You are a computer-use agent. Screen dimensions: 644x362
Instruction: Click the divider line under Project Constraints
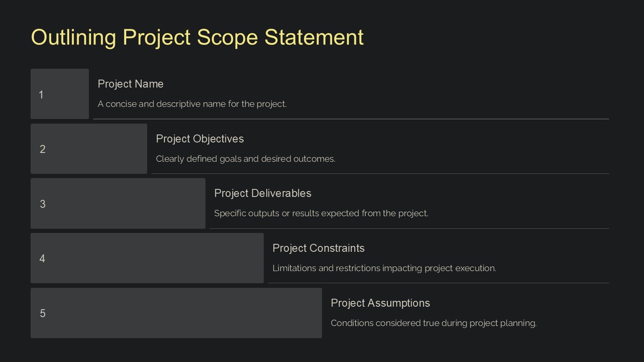[438, 283]
